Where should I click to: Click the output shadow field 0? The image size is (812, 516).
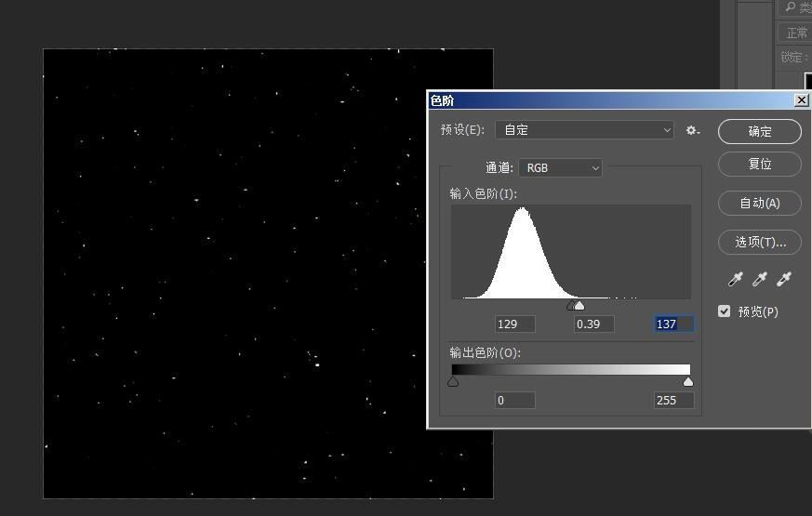click(514, 400)
